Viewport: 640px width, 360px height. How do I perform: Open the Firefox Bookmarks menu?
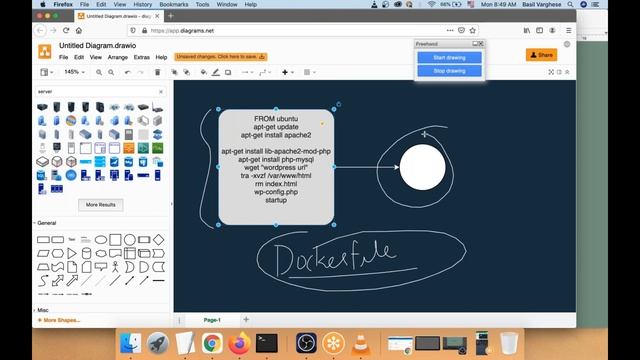(173, 4)
